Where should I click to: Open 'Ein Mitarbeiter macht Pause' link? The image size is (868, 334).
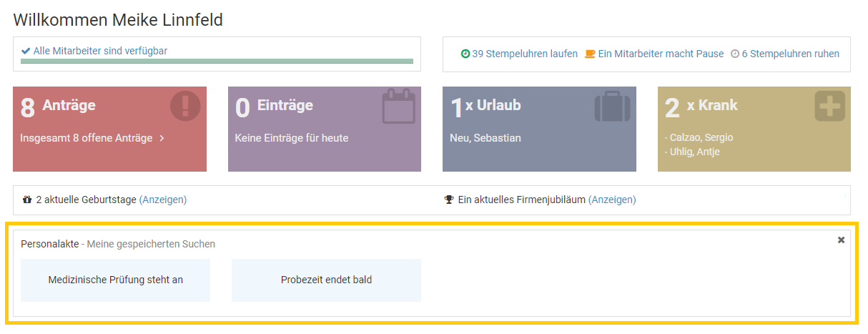(661, 54)
